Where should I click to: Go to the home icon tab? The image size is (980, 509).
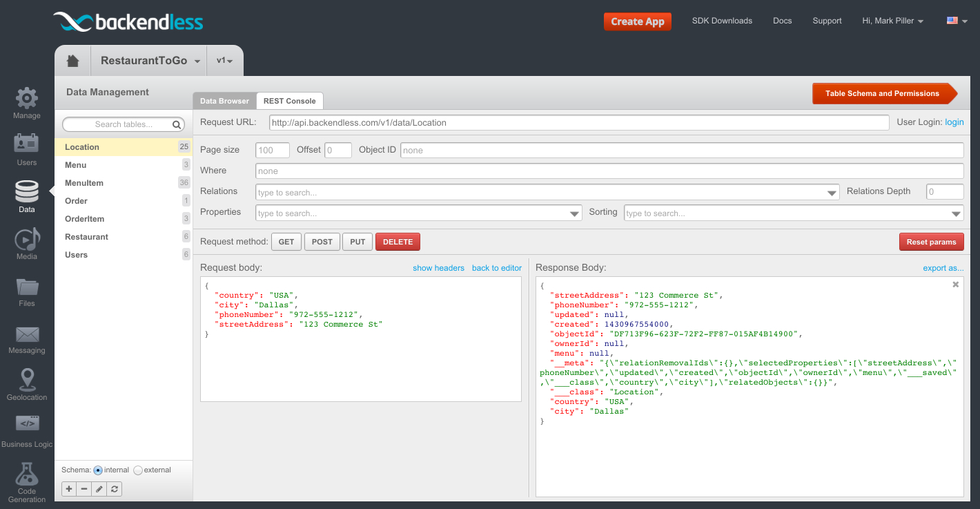click(x=72, y=61)
